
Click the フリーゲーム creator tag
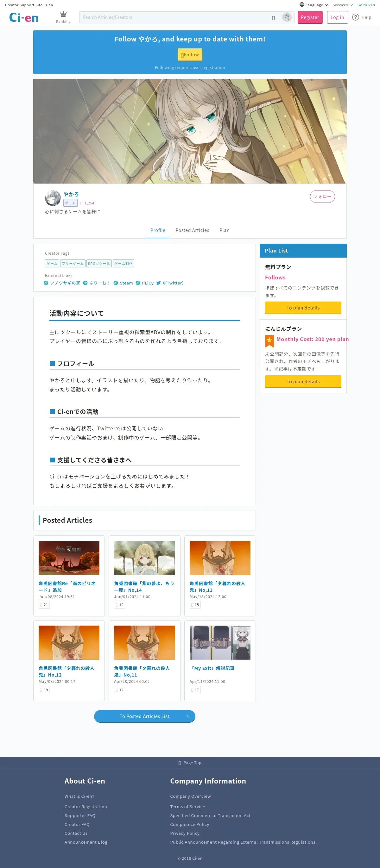[73, 264]
